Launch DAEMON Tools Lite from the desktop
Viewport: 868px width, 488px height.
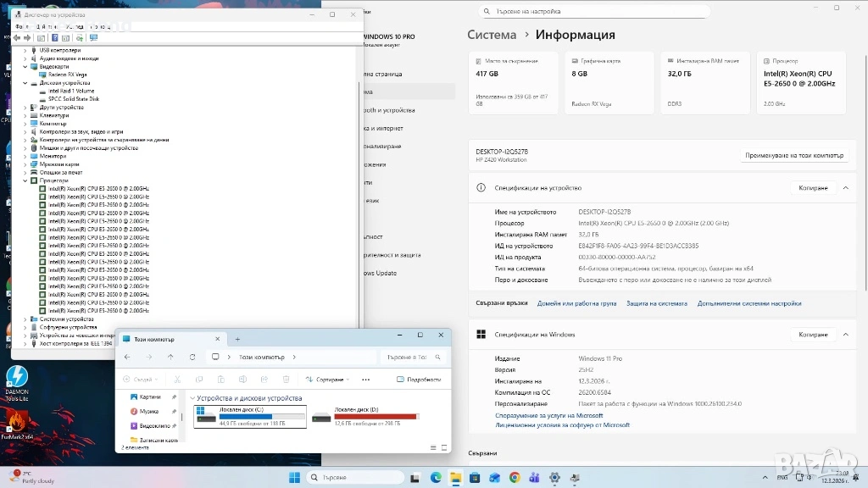point(17,377)
